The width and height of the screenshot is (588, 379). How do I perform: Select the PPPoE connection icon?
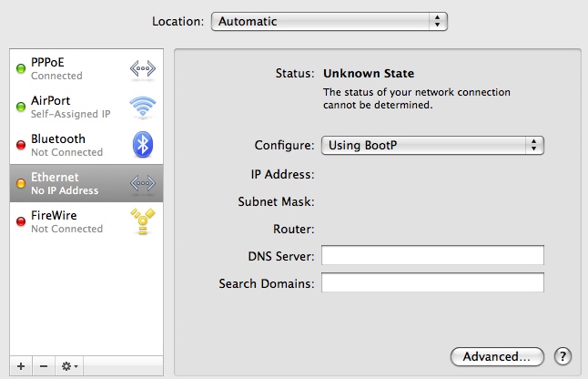143,68
